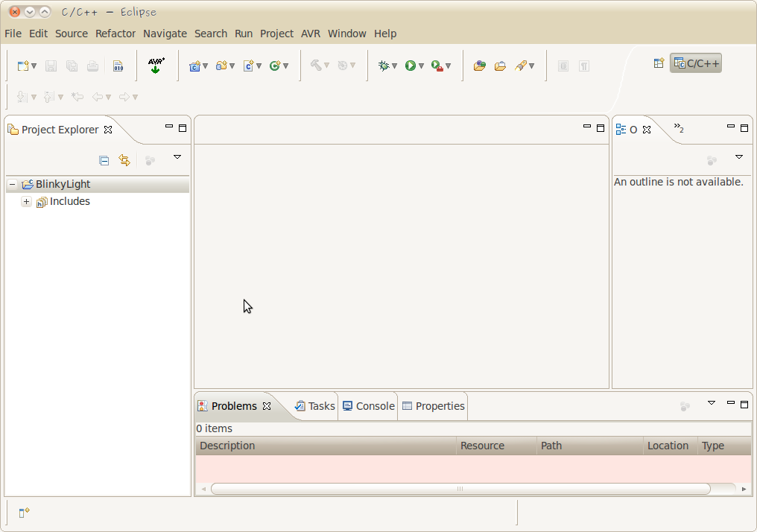Click the AVR upload to device icon
757x532 pixels.
pos(156,65)
